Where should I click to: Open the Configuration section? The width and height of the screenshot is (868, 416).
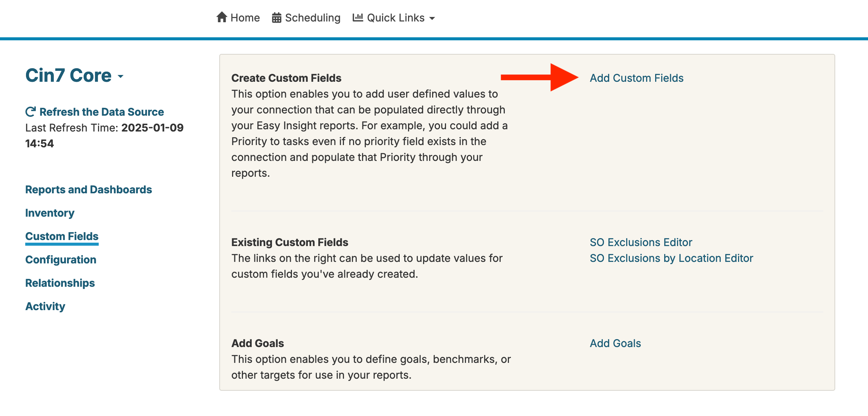61,260
